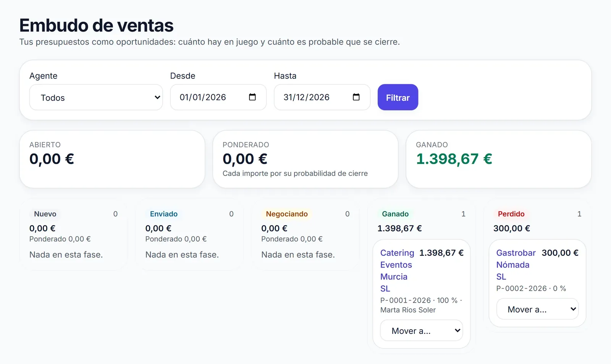
Task: Open the Agente dropdown showing Todos
Action: point(96,97)
